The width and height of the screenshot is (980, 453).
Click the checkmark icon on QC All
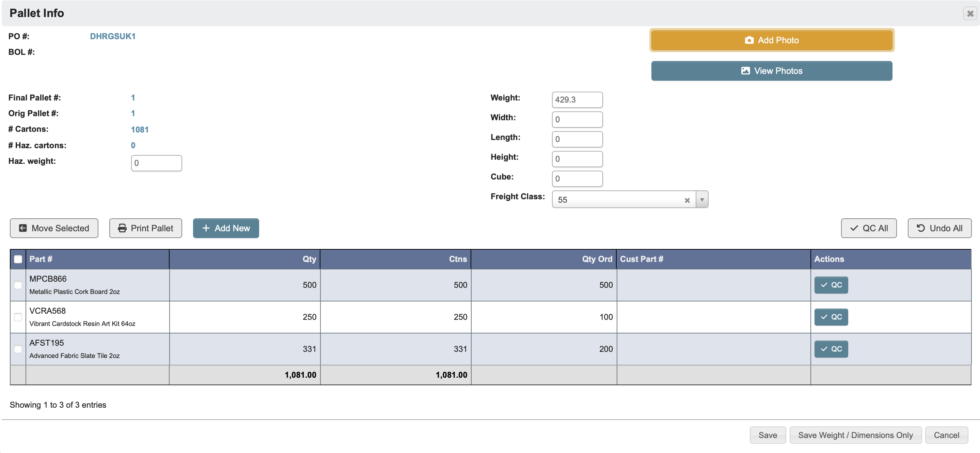(854, 228)
